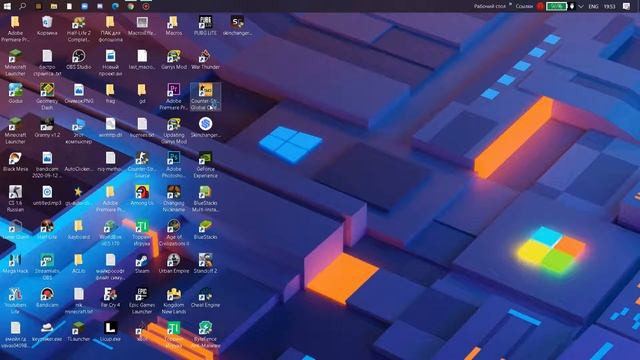
Task: Select the Streamlabs OBS shortcut
Action: pyautogui.click(x=47, y=267)
